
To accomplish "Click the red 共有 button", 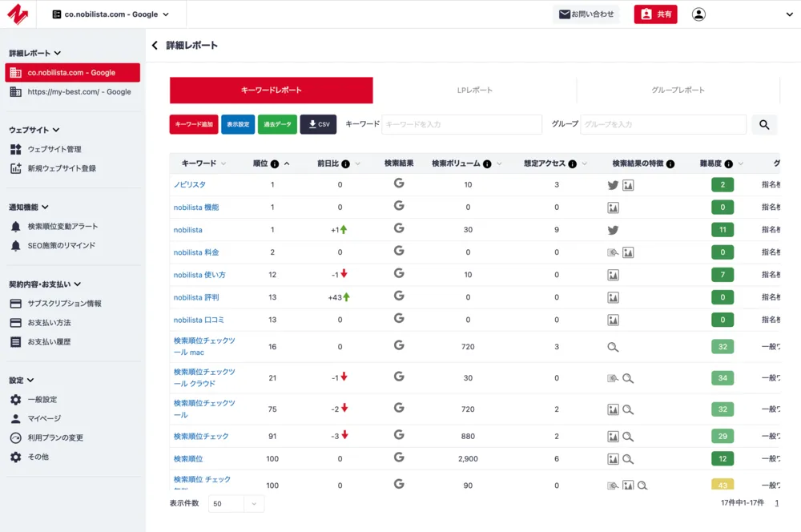I will point(655,14).
